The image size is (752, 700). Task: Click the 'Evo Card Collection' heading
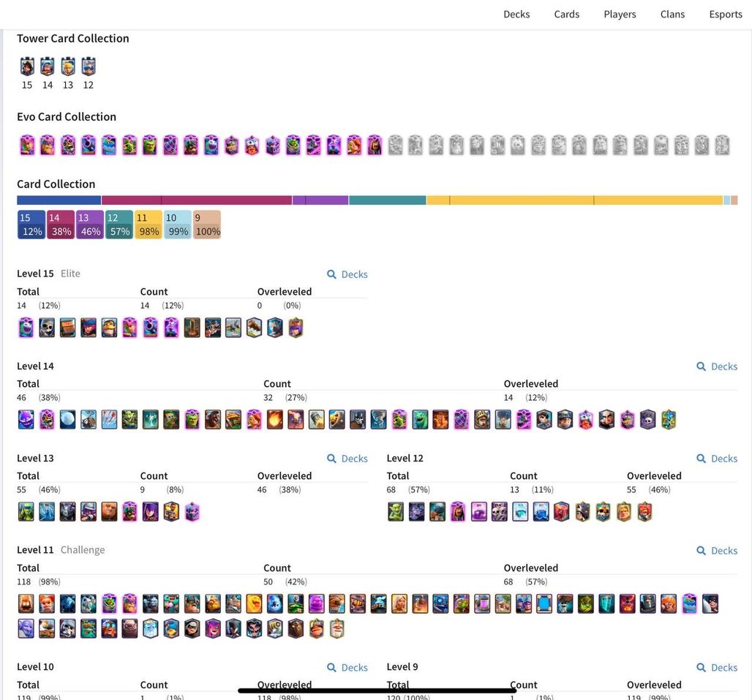pyautogui.click(x=67, y=117)
